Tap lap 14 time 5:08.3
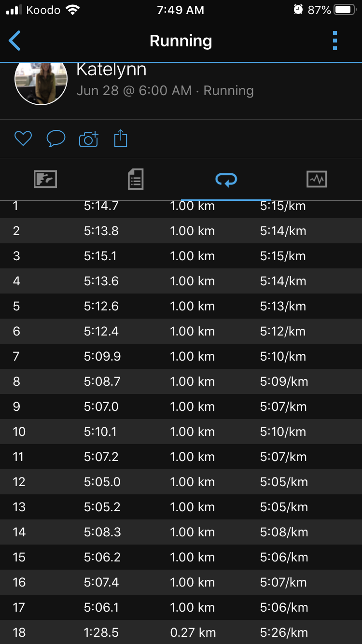This screenshot has height=644, width=362. point(101,532)
